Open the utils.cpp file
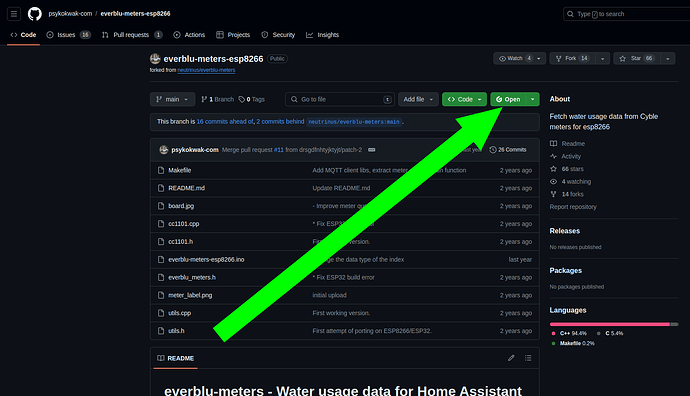 tap(180, 313)
